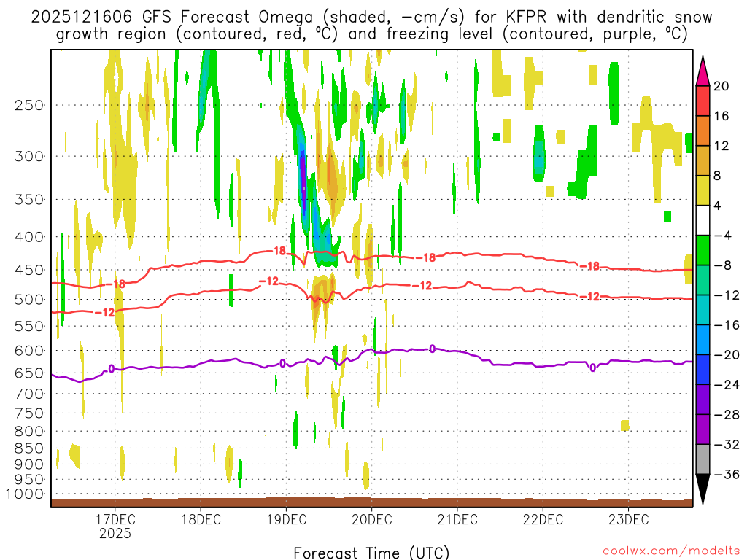The image size is (747, 560).
Task: Click the leftmost purple 0 freezing level label
Action: point(111,368)
